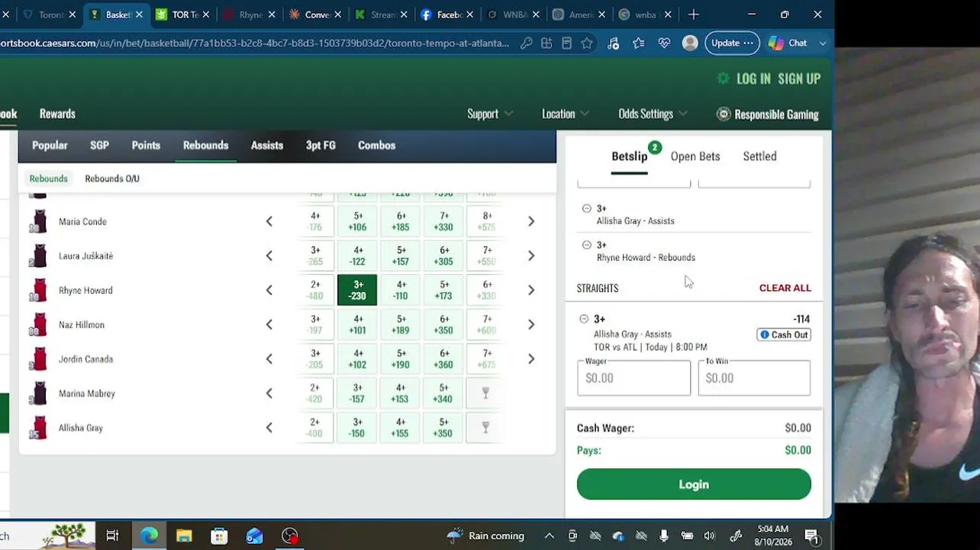Click Maria Conde's jersey icon
Image resolution: width=980 pixels, height=550 pixels.
[x=38, y=222]
